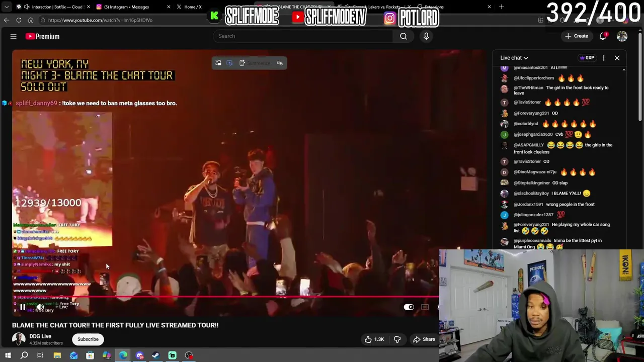Click @olschoolBayBoy chat username
This screenshot has height=362, width=644.
(x=531, y=193)
